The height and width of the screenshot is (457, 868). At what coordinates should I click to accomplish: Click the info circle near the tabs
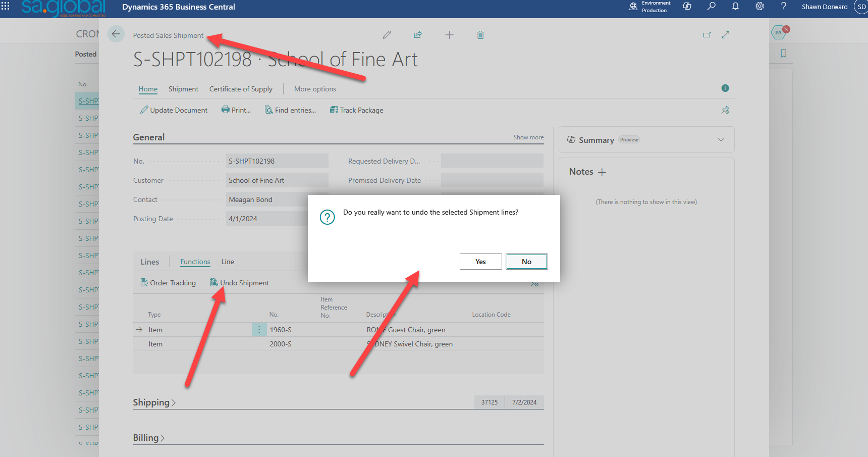coord(725,88)
